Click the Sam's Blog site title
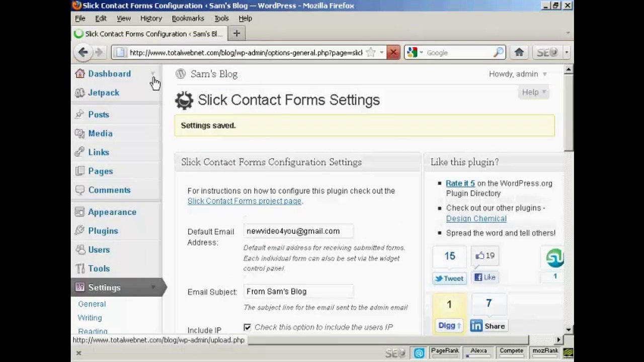644x362 pixels. tap(214, 74)
